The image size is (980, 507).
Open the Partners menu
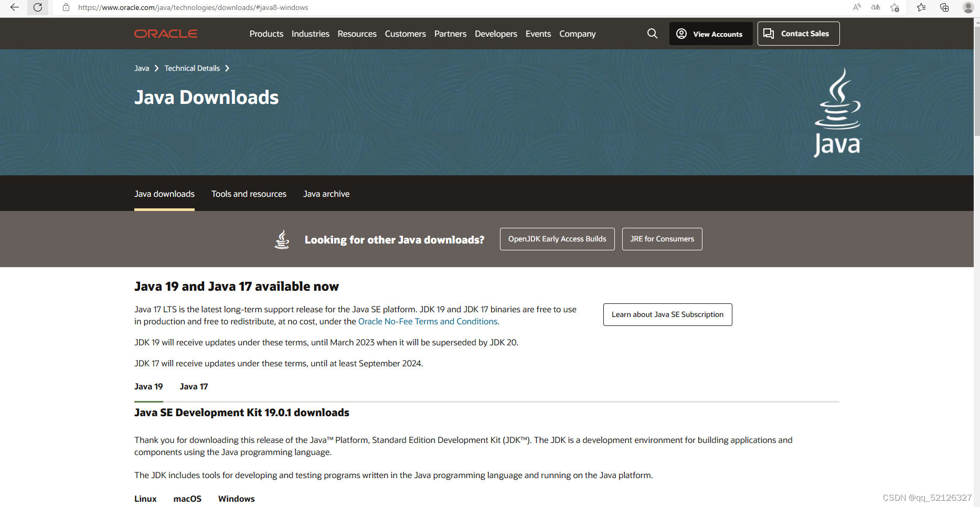[450, 34]
